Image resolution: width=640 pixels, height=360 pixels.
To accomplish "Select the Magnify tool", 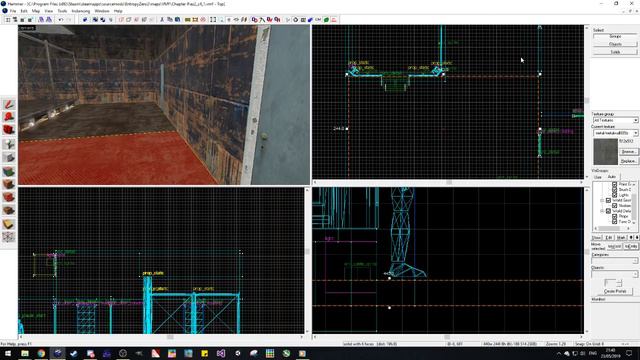I will click(9, 117).
